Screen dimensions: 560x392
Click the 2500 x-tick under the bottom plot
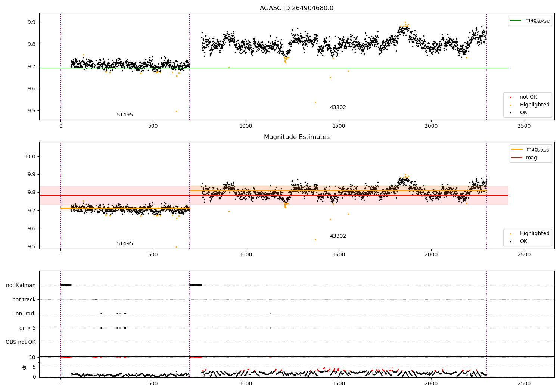pyautogui.click(x=524, y=383)
